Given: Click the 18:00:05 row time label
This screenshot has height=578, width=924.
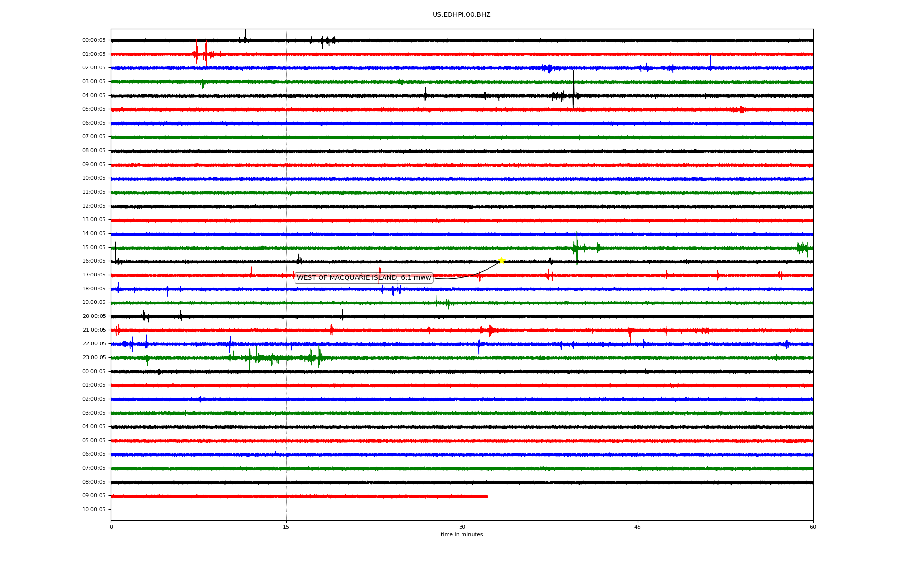Looking at the screenshot, I should [x=94, y=289].
